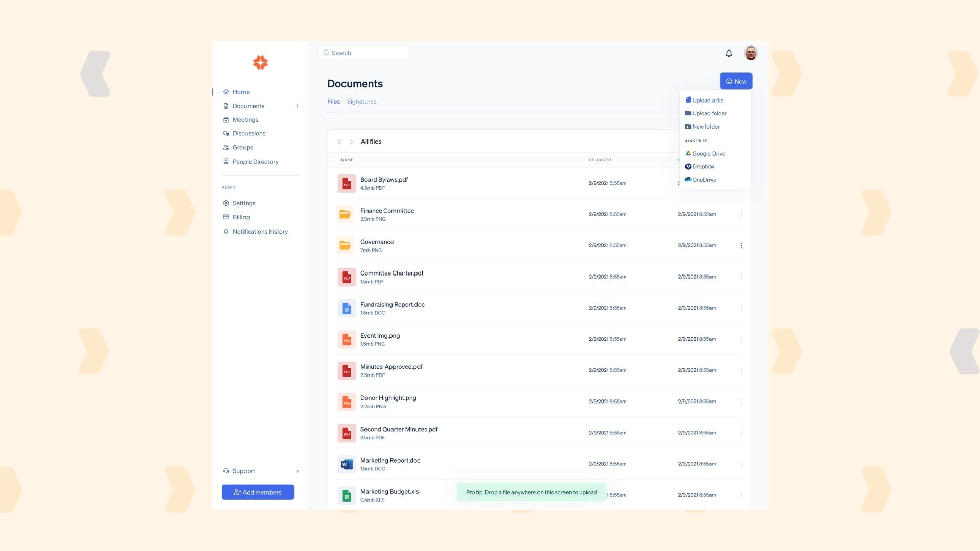Open the People Directory
This screenshot has height=551, width=980.
255,161
